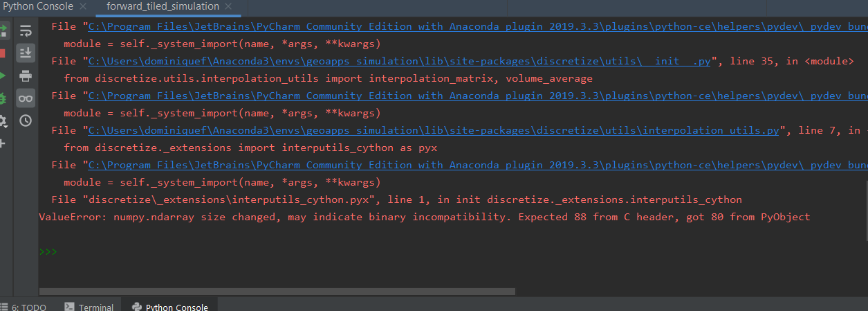Click the green execute play icon
Screen dimensions: 868x311
(x=3, y=75)
